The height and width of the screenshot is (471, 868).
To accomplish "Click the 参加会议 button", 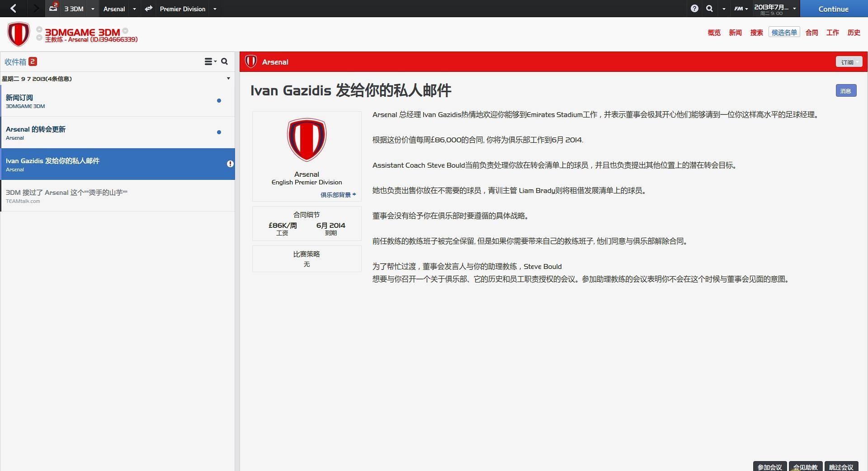I will coord(770,466).
